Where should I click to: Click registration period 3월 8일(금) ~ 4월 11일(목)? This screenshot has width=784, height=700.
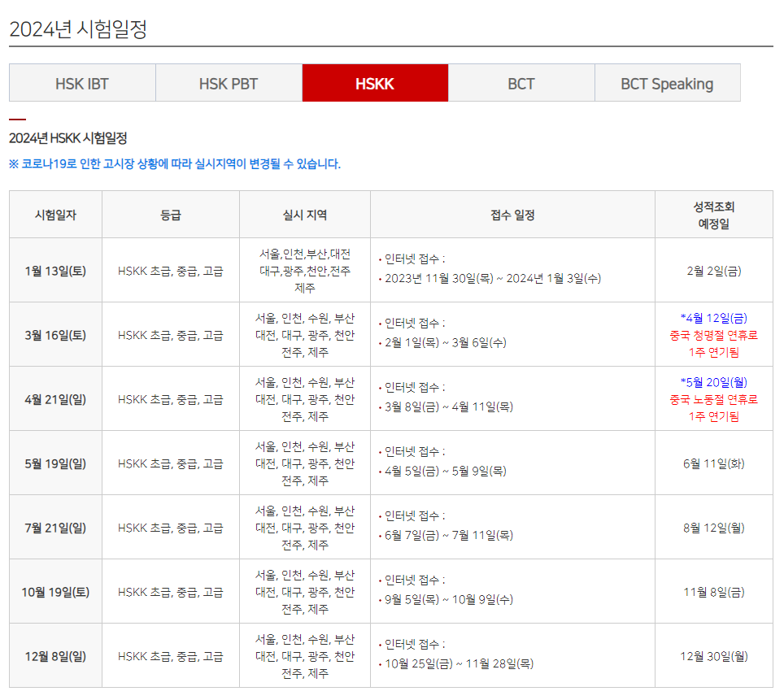coord(449,407)
